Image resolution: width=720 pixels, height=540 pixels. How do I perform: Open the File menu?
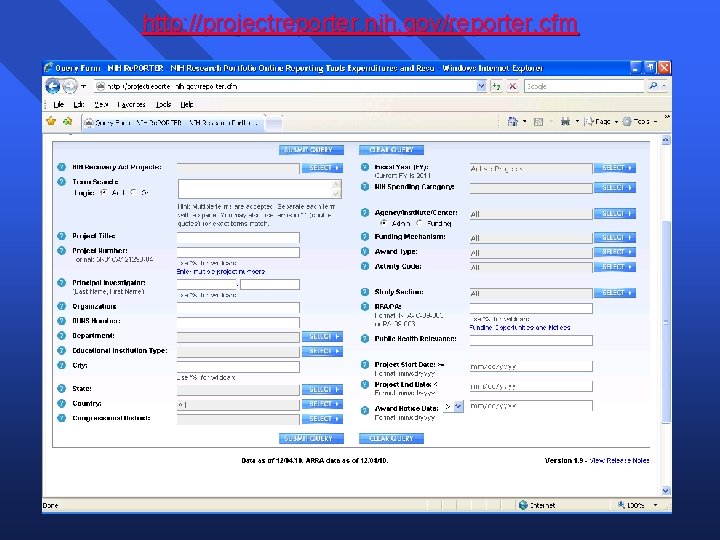click(x=59, y=105)
